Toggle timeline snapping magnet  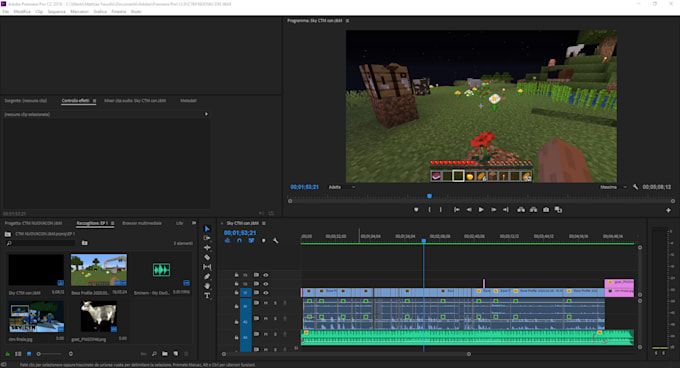pyautogui.click(x=239, y=241)
